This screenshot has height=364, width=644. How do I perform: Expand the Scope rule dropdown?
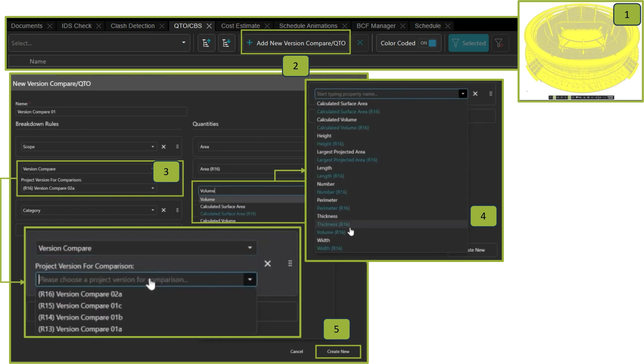tap(153, 147)
